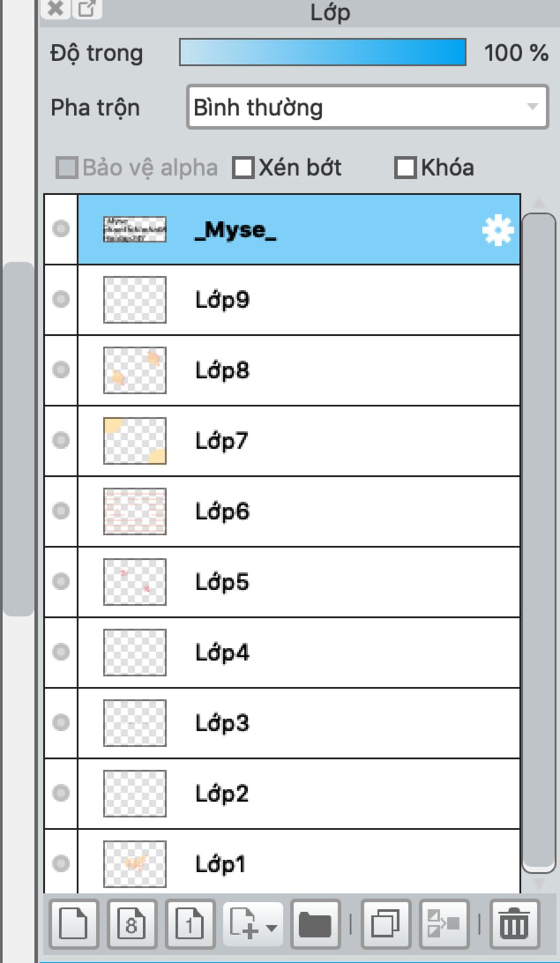The width and height of the screenshot is (560, 963).
Task: Select the Lớp7 layer
Action: (x=328, y=441)
